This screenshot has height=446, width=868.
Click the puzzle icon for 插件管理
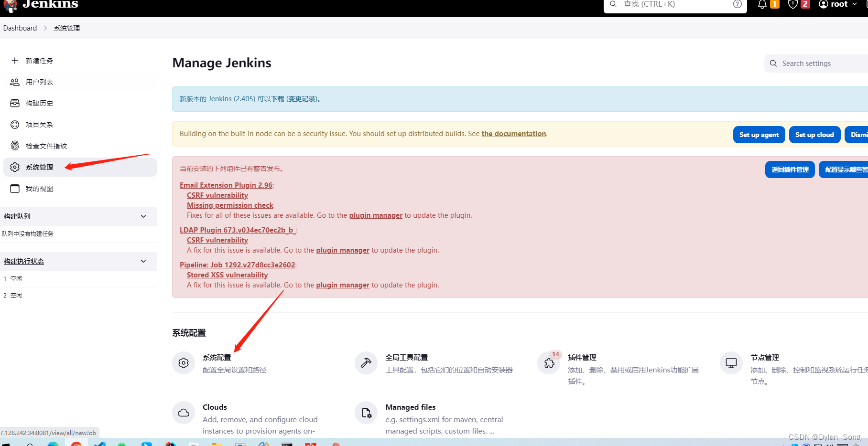click(x=549, y=363)
